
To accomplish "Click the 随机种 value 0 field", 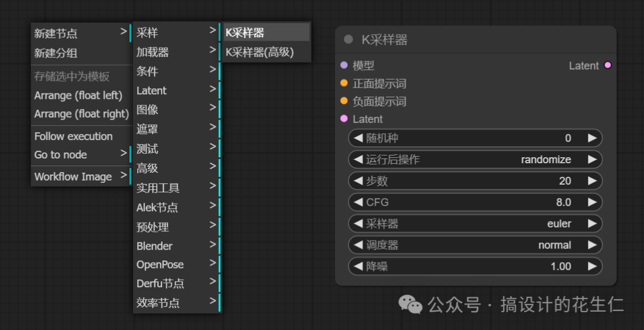I will (568, 138).
